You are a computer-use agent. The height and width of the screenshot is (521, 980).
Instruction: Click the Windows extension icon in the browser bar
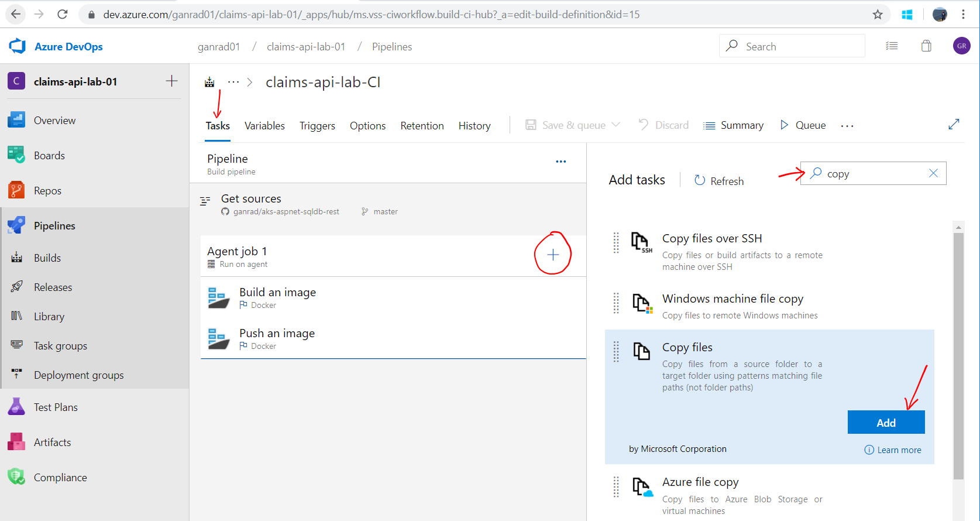pos(907,15)
